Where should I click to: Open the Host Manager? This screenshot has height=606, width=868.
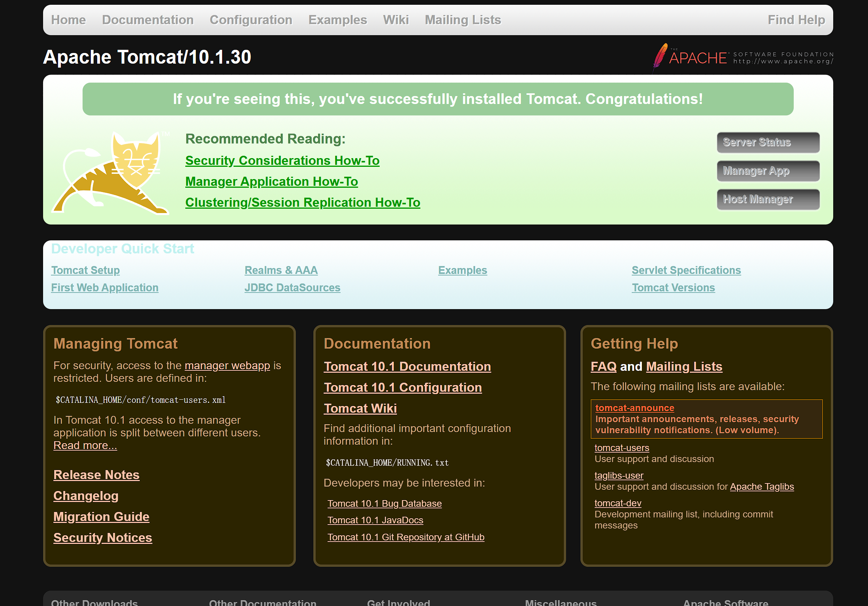[768, 199]
